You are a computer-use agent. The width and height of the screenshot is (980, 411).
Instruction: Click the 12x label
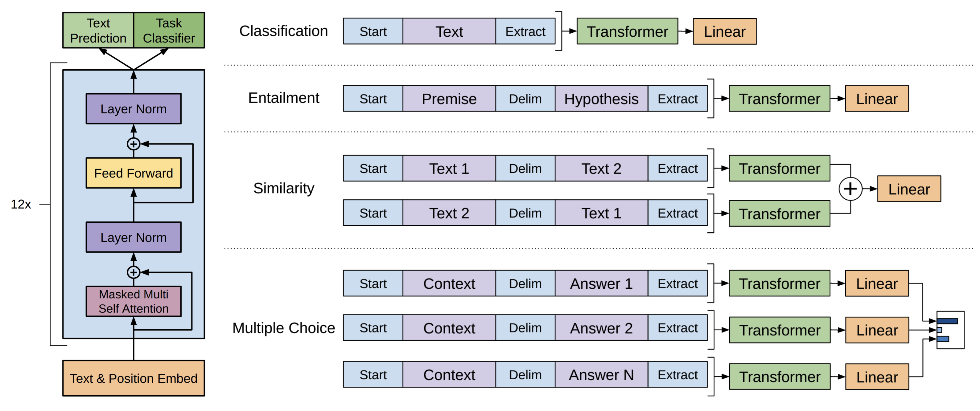coord(21,204)
